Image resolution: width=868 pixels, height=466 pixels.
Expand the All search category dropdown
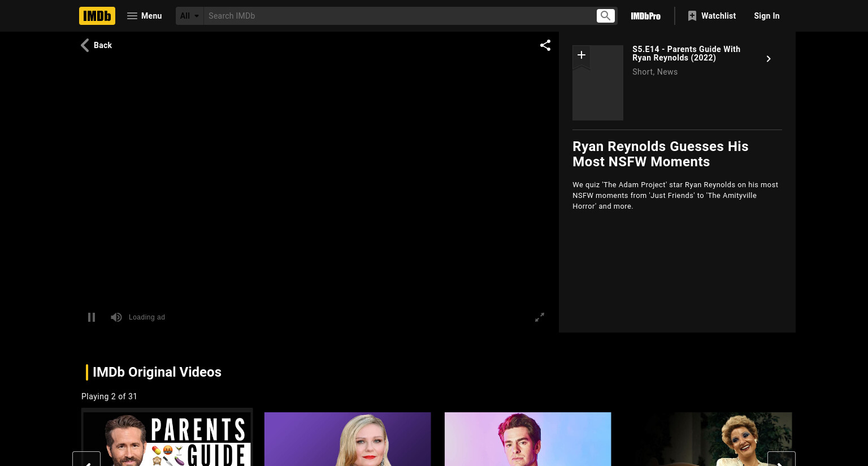tap(189, 16)
